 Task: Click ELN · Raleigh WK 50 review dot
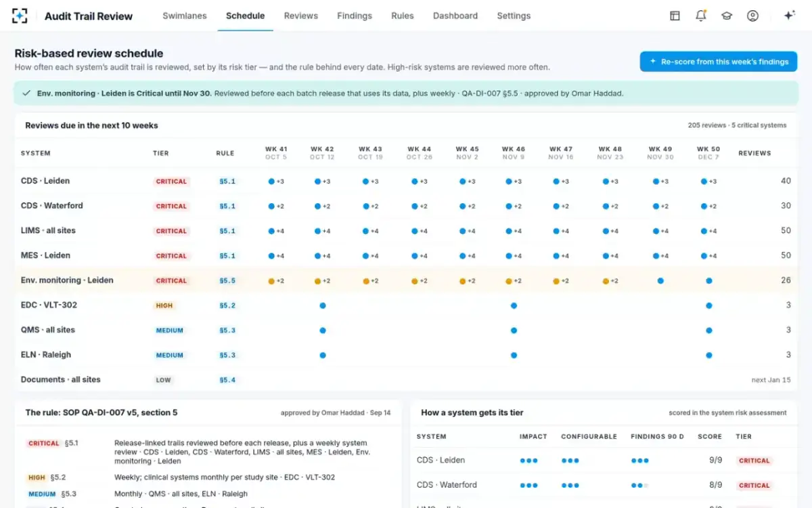(x=709, y=355)
